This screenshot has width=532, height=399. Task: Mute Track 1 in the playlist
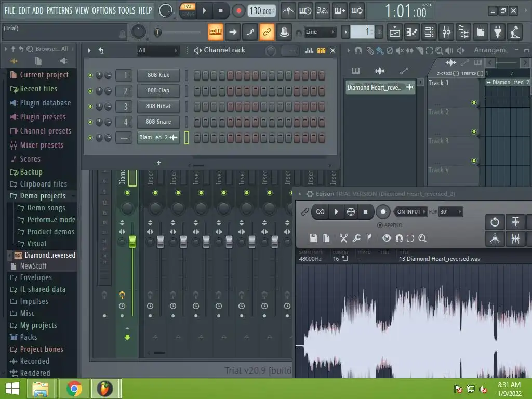[474, 102]
